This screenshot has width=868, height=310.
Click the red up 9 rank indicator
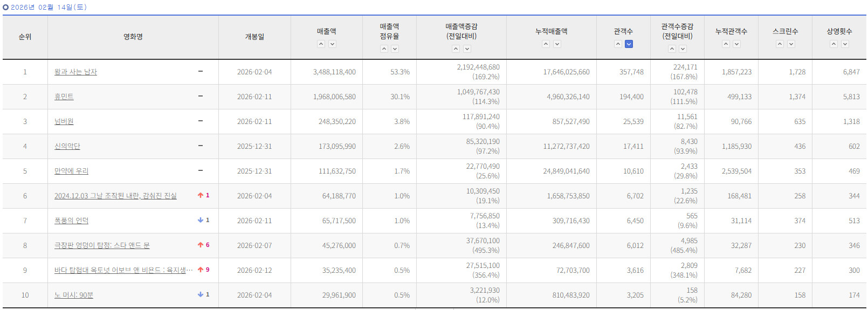click(x=204, y=270)
